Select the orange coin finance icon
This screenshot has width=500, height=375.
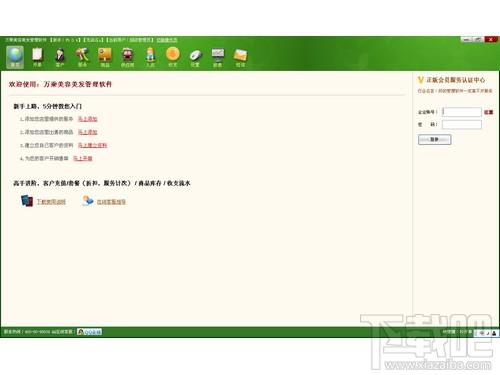pyautogui.click(x=173, y=57)
